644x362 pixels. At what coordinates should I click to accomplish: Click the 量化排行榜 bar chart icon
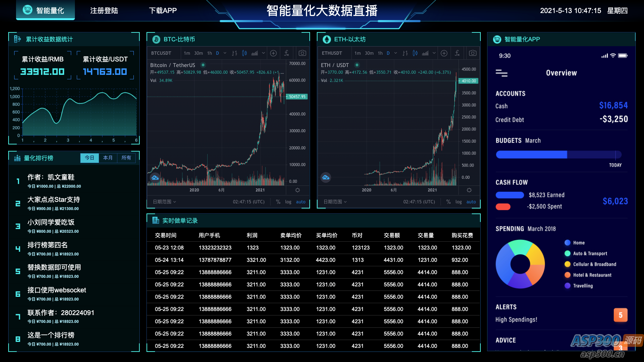[x=17, y=158]
